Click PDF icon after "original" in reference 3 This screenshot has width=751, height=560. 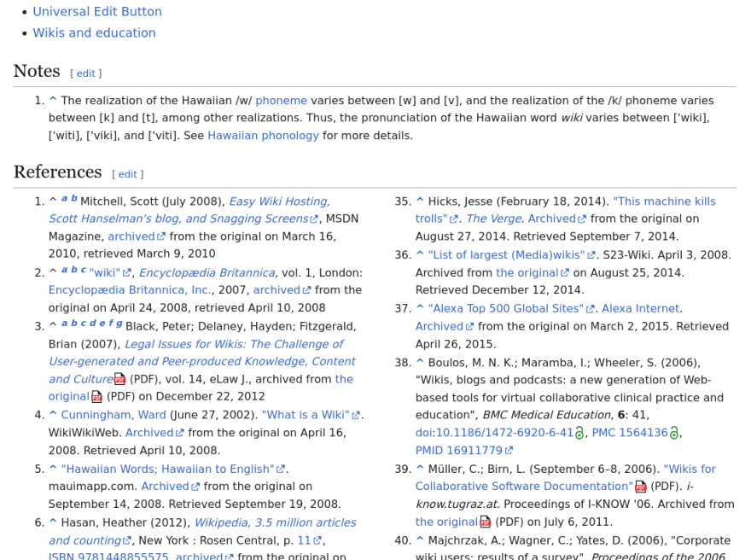pos(96,397)
